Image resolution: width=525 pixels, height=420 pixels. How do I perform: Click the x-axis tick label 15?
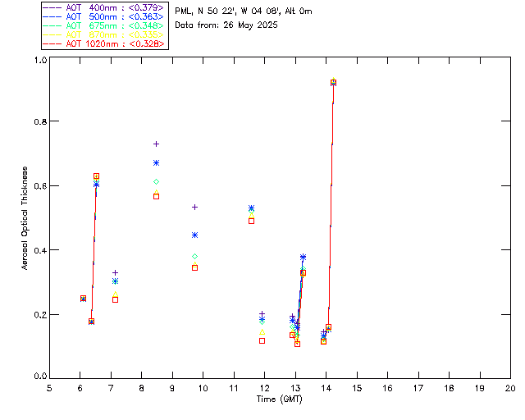coord(357,388)
